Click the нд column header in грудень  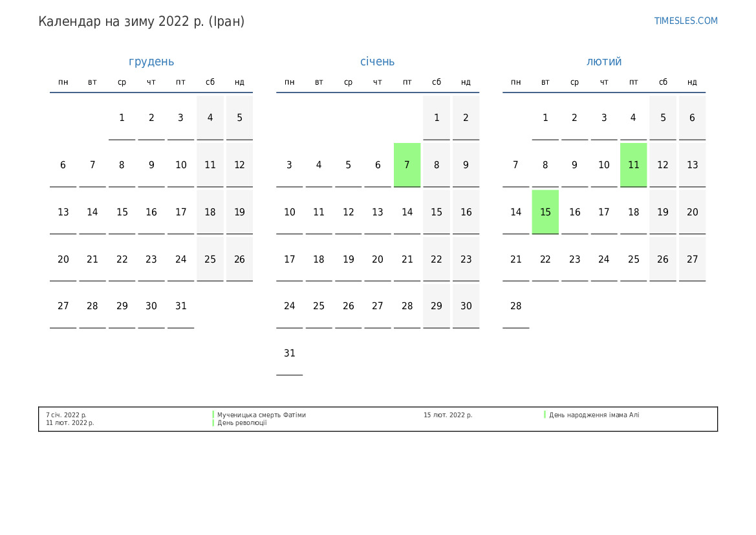239,82
